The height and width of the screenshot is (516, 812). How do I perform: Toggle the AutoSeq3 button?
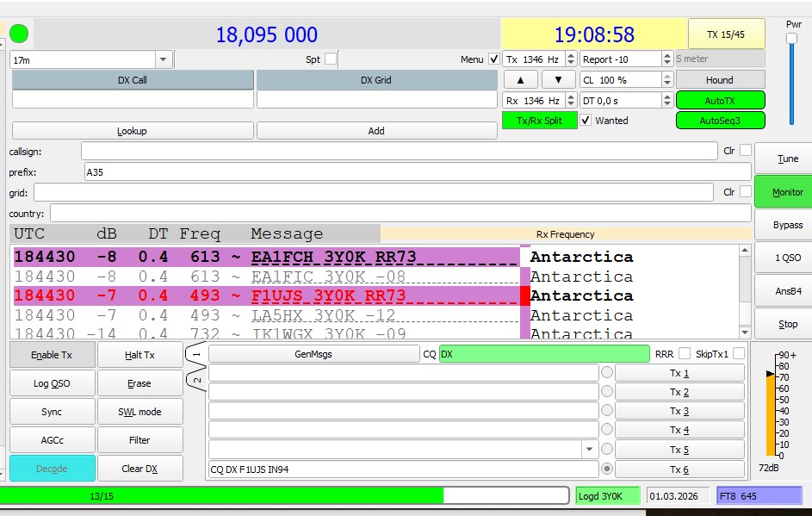[x=720, y=121]
